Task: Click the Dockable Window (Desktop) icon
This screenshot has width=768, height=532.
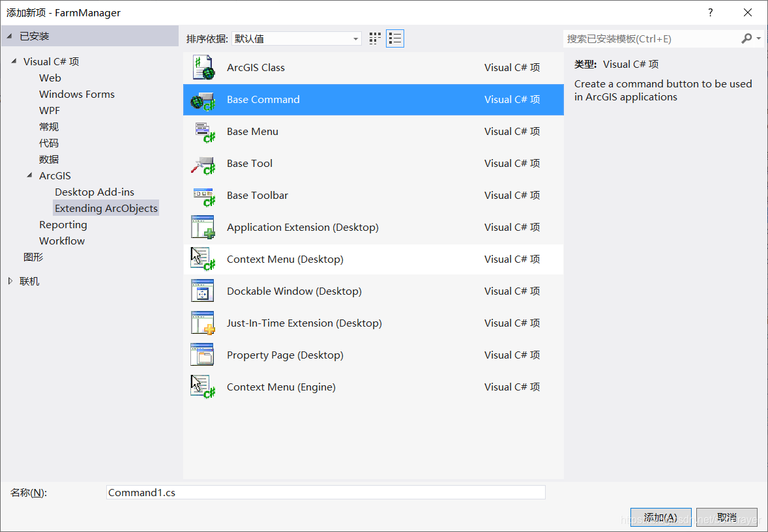Action: point(203,291)
